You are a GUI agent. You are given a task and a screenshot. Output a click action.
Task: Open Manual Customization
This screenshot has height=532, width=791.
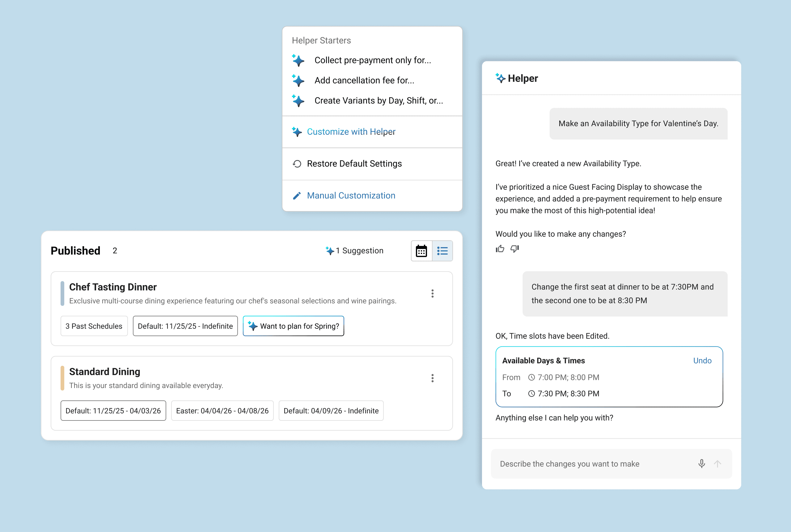click(x=351, y=196)
